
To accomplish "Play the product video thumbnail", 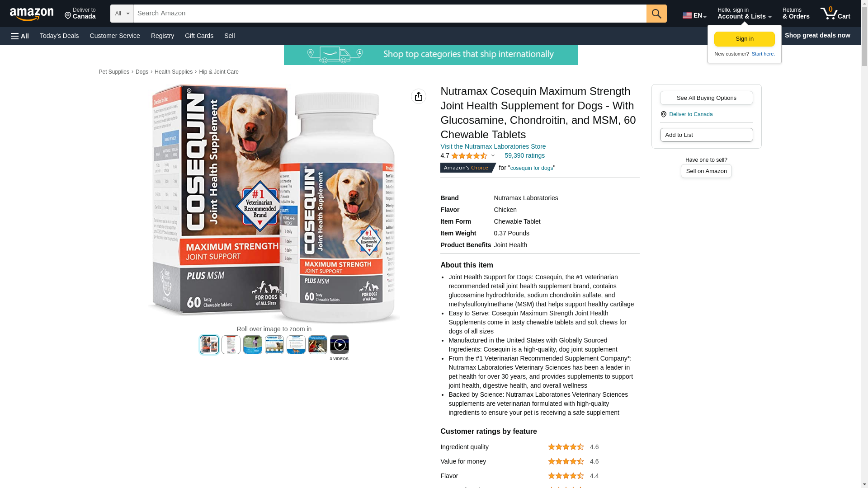I will click(340, 345).
